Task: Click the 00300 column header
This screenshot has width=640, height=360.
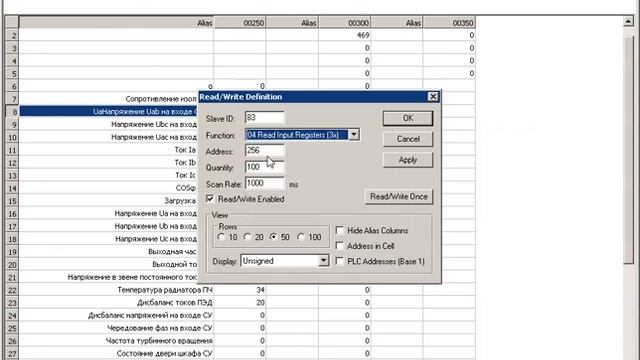Action: click(x=344, y=23)
